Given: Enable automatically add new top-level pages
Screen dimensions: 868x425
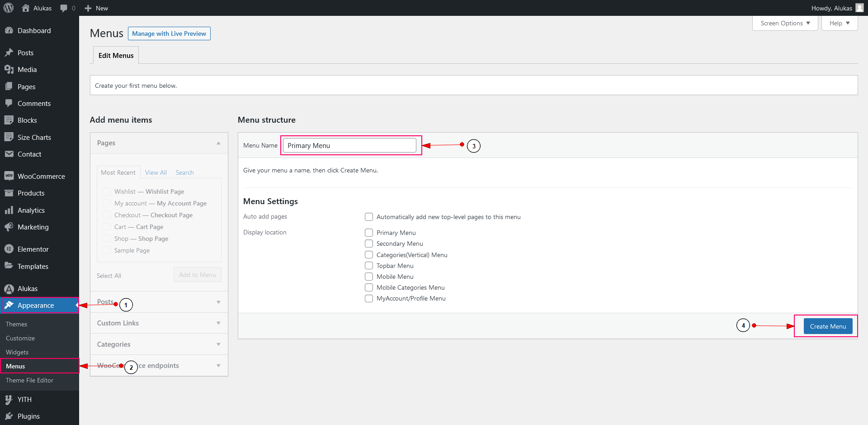Looking at the screenshot, I should [369, 217].
